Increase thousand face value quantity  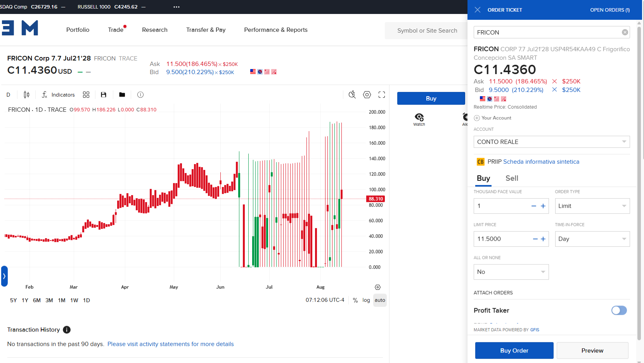[x=543, y=206]
